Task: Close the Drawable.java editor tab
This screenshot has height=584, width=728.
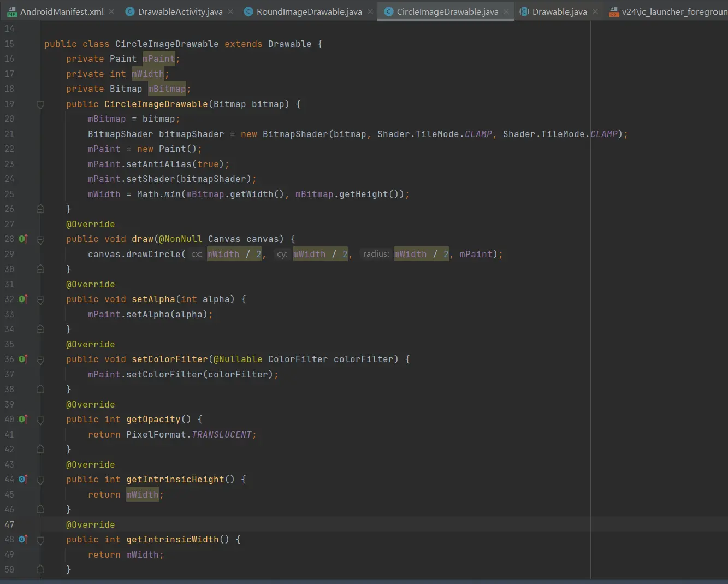Action: point(595,11)
